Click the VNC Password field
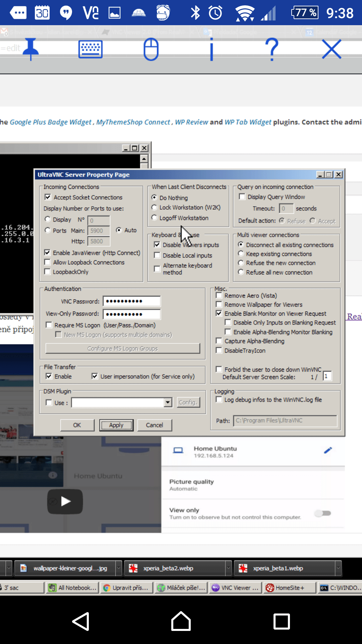Image resolution: width=362 pixels, height=644 pixels. 132,301
